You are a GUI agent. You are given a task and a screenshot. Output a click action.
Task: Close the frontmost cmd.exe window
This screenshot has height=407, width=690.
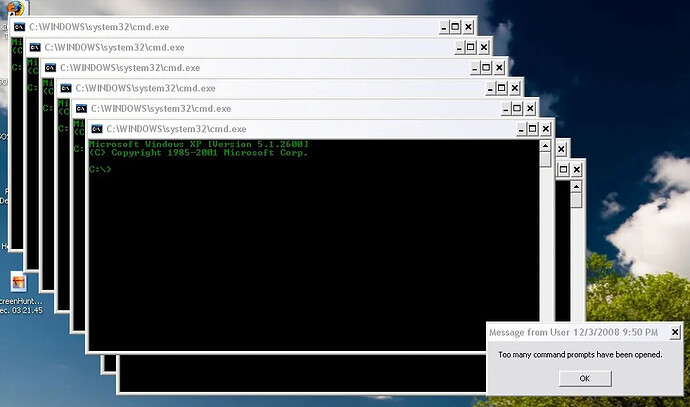(546, 129)
